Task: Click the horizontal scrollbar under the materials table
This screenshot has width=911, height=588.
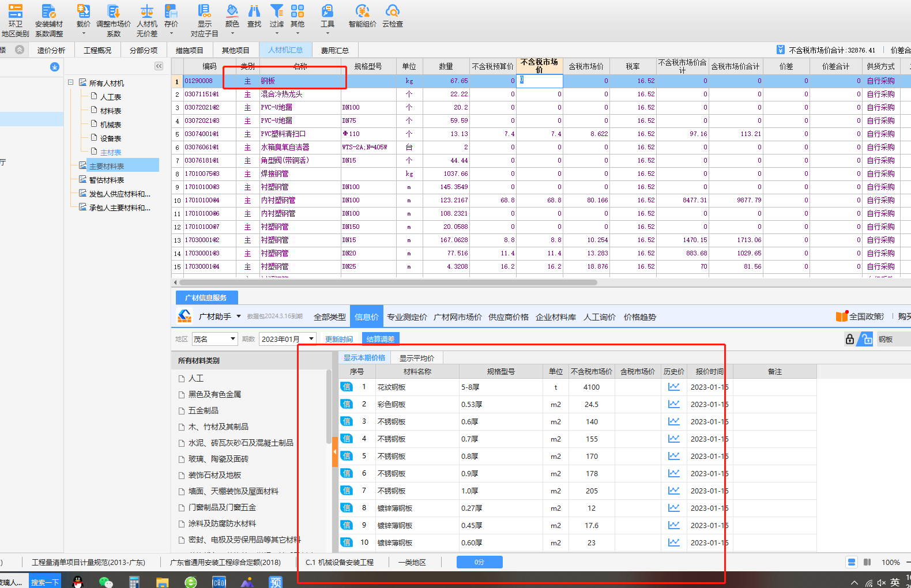Action: click(388, 282)
